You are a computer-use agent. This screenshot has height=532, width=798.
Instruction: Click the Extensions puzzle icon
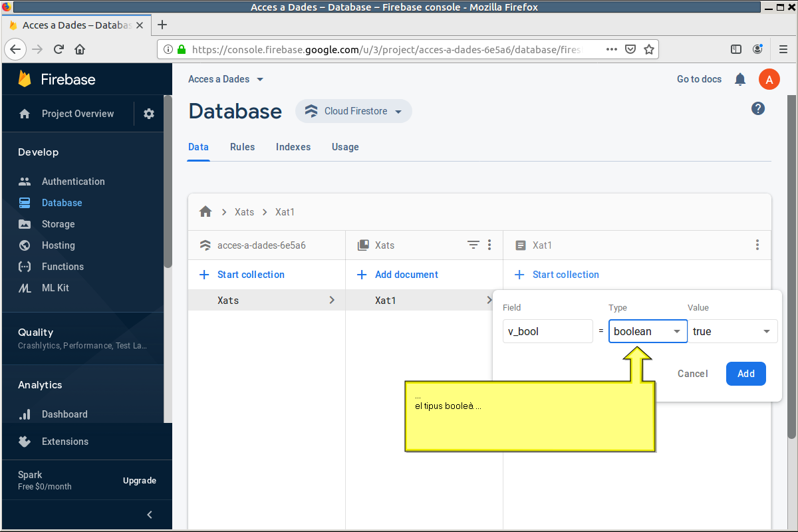coord(25,442)
